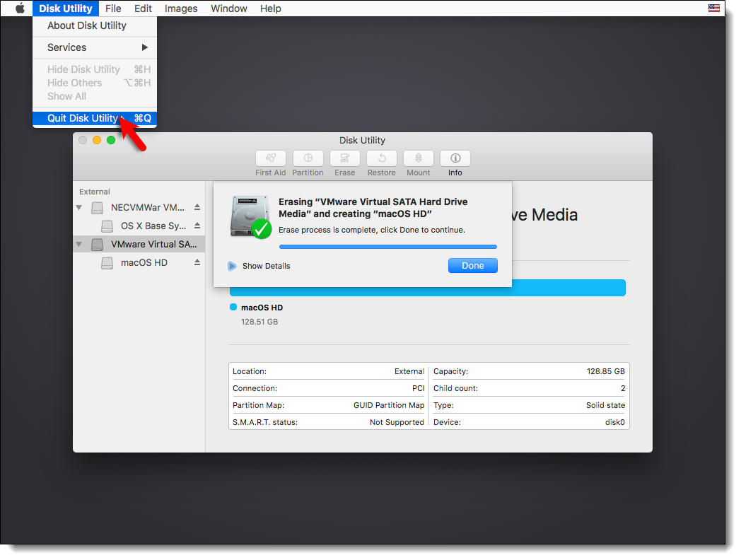741x560 pixels.
Task: Click the Done button
Action: click(x=472, y=266)
